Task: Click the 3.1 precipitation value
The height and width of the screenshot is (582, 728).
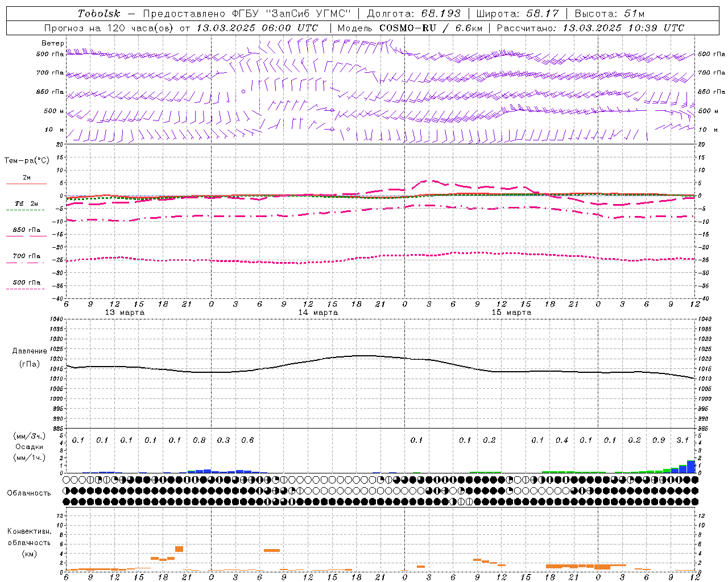Action: (682, 440)
